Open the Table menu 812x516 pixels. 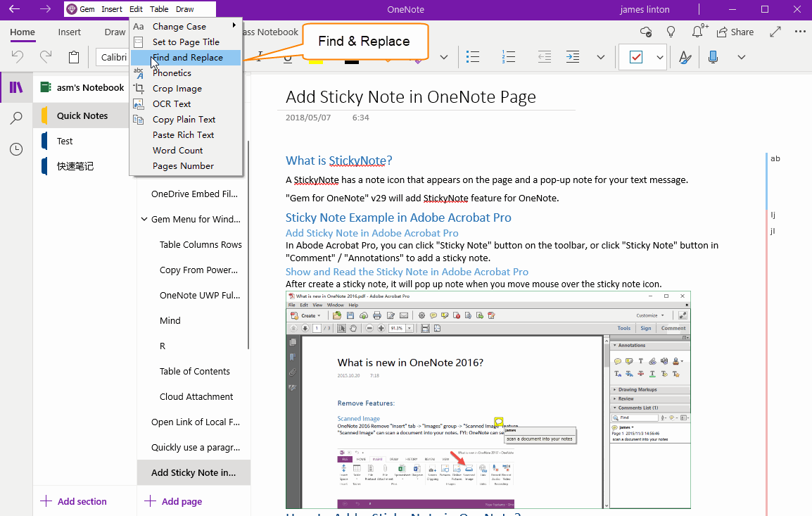click(x=159, y=9)
